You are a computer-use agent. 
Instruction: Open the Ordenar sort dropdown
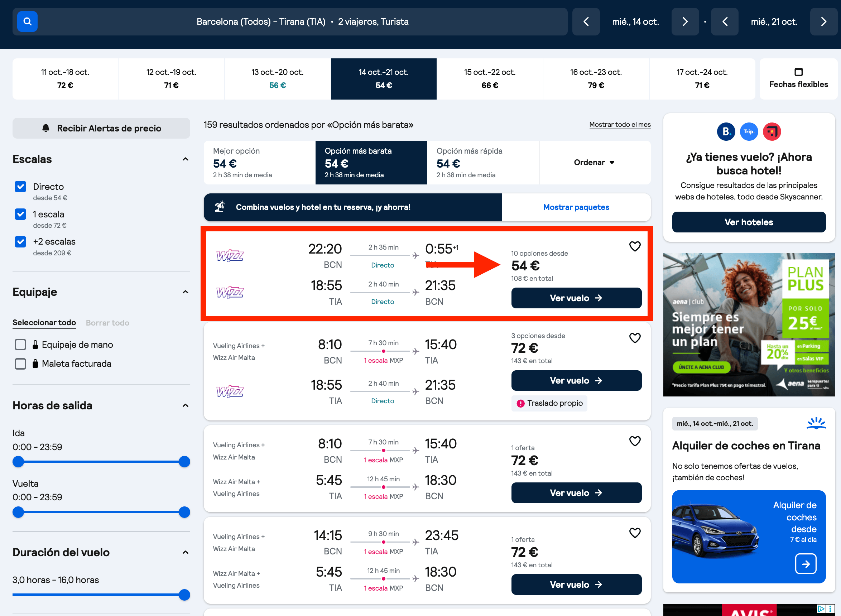[x=595, y=163]
